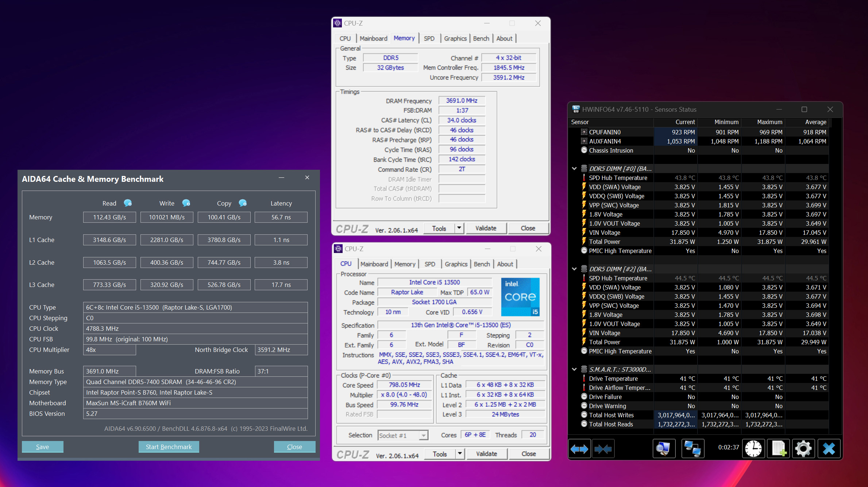Click the Sensor column header in HWiNFO
The image size is (868, 487).
[x=611, y=122]
